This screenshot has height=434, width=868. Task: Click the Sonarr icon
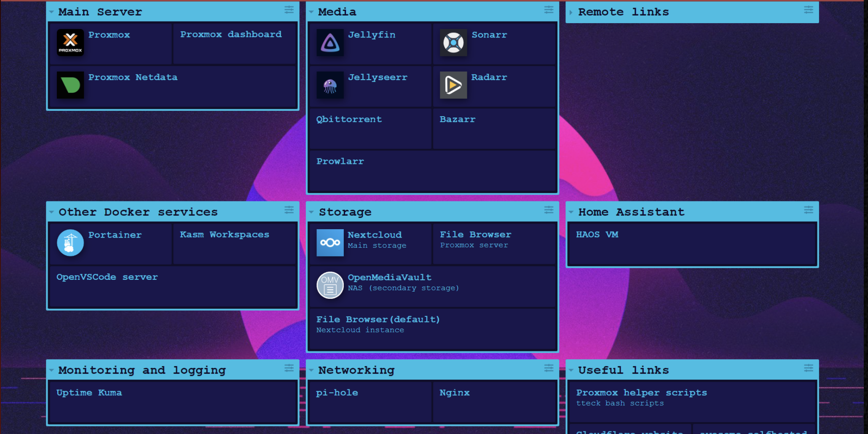click(x=453, y=43)
